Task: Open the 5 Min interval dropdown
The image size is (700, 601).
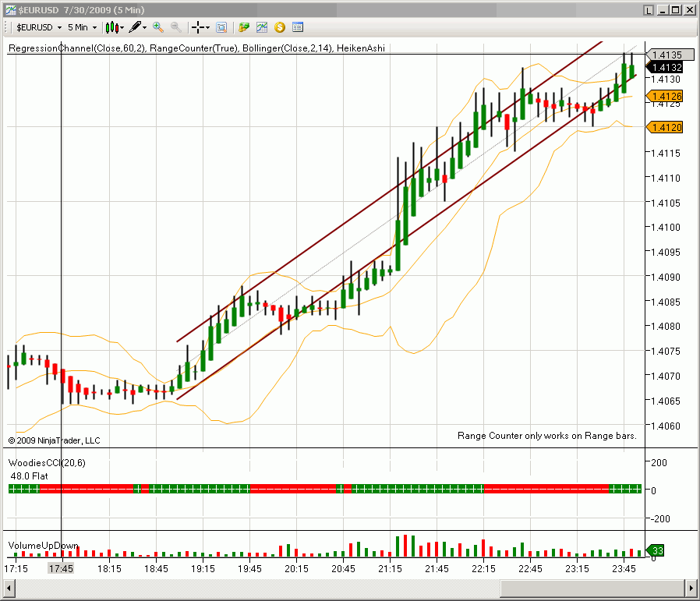Action: click(x=82, y=28)
